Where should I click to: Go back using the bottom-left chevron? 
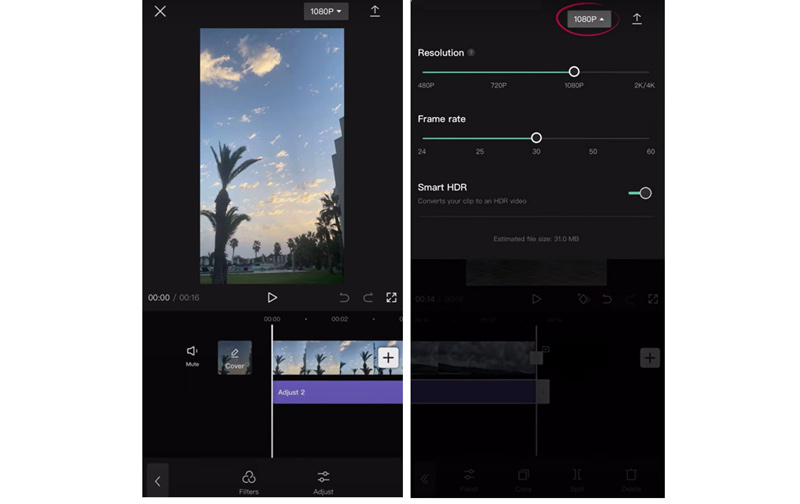157,481
